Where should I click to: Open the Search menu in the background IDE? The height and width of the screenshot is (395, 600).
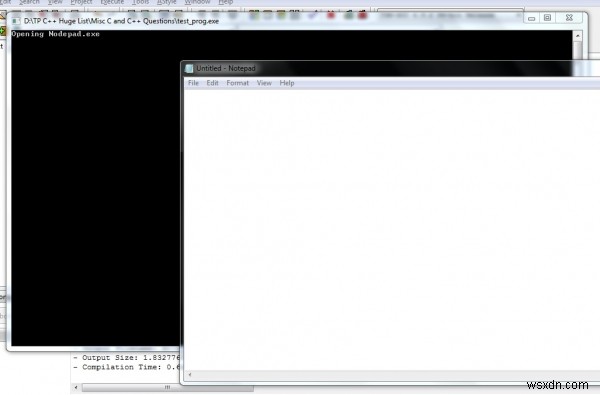tap(29, 2)
